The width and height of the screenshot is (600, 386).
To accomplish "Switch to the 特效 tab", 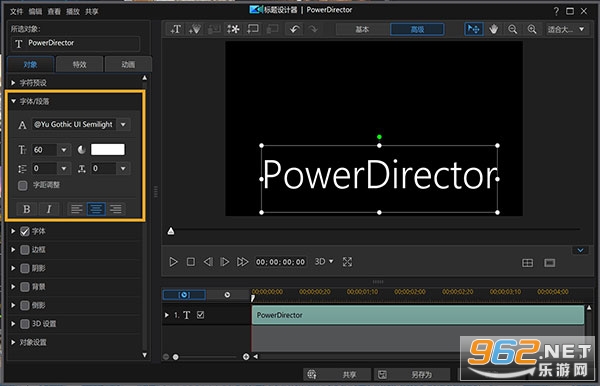I will point(80,64).
